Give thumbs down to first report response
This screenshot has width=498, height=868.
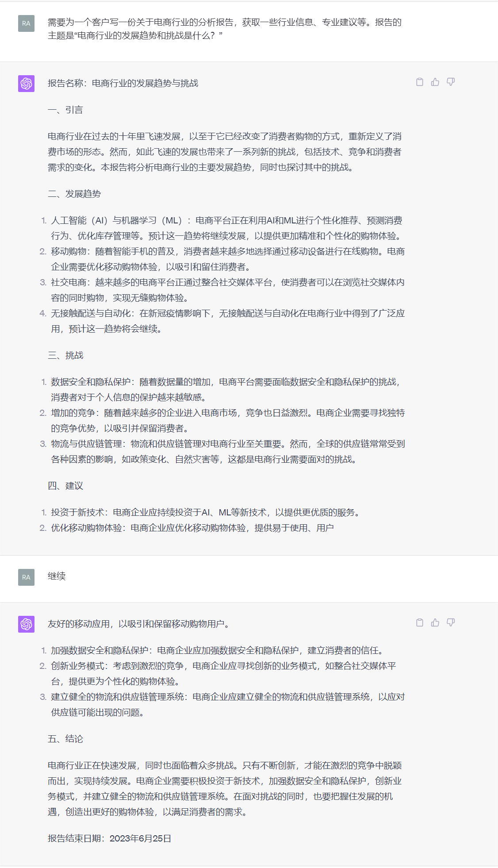point(451,82)
